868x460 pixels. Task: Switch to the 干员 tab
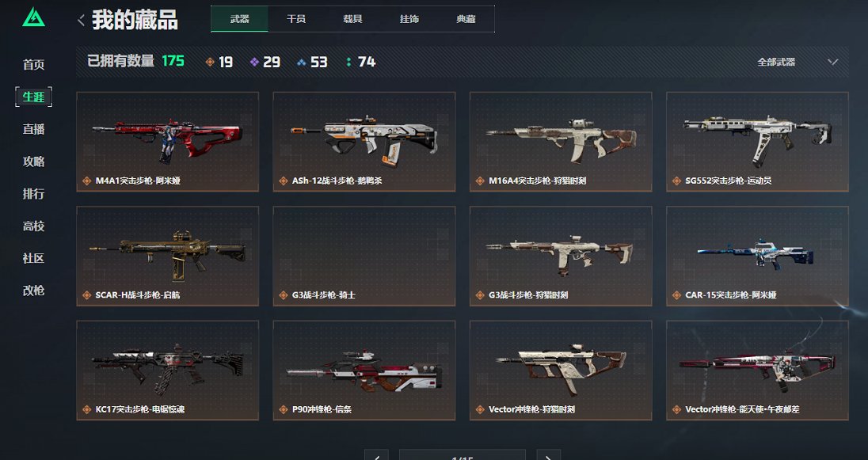(296, 19)
